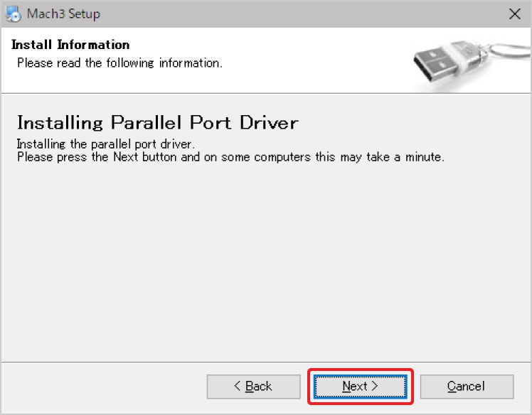
Task: Go back with the Back button
Action: pos(252,386)
